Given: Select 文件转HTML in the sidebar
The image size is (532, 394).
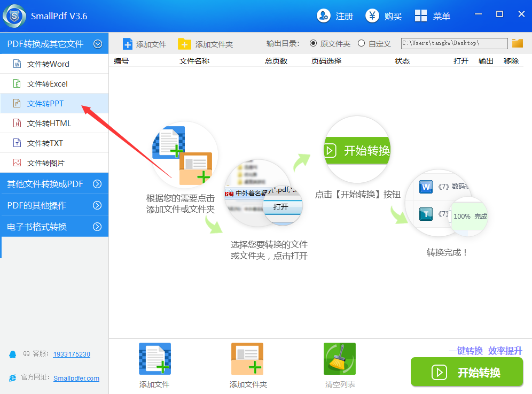Looking at the screenshot, I should [x=54, y=123].
